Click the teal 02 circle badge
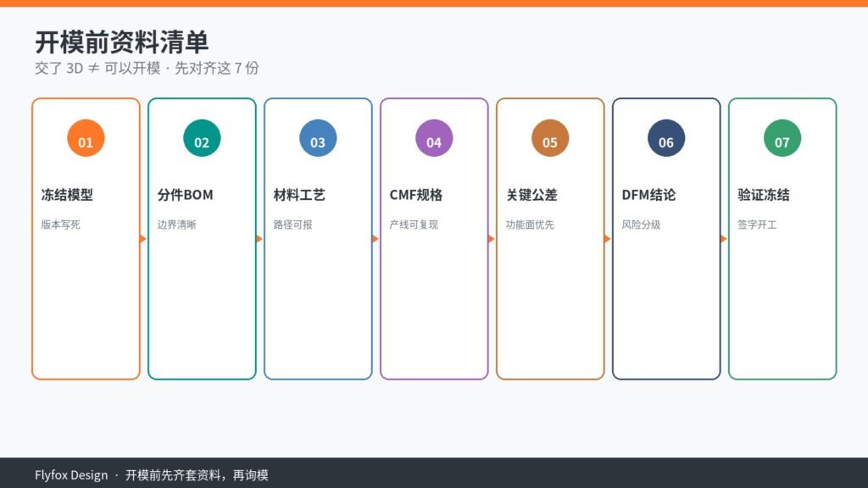This screenshot has height=488, width=868. coord(202,138)
